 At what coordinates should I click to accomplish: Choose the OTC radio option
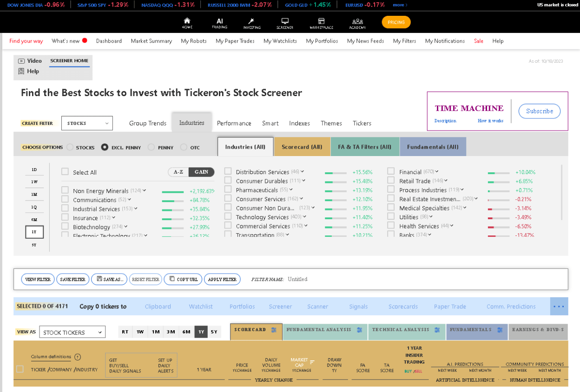pos(184,147)
